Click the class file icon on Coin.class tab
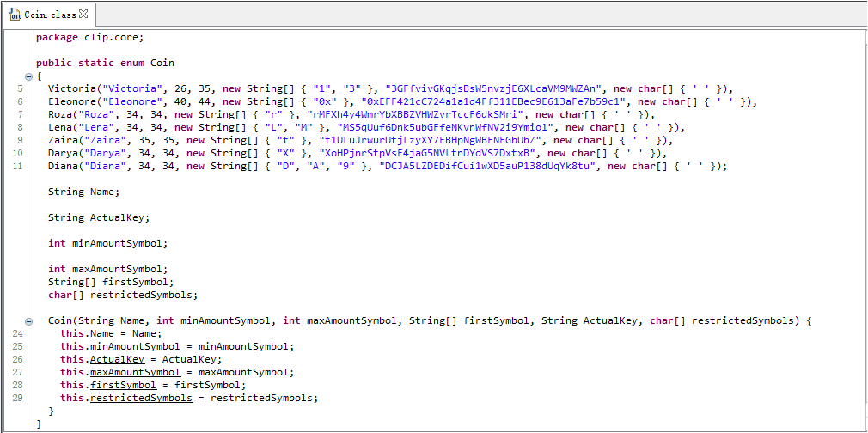Screen dimensions: 868x433 [15, 15]
